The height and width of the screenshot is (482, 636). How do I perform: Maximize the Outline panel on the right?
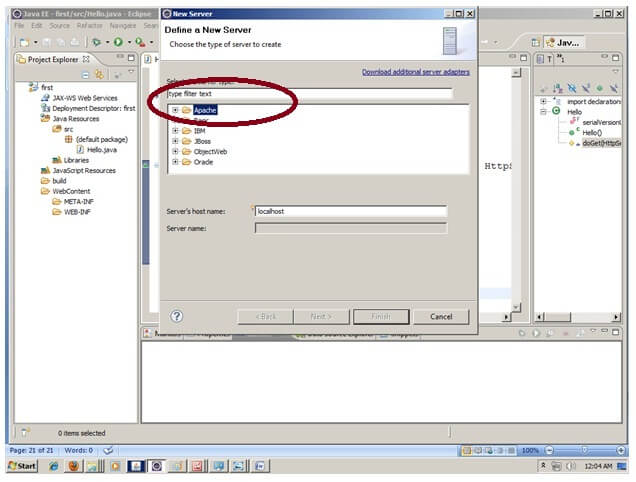(x=615, y=58)
